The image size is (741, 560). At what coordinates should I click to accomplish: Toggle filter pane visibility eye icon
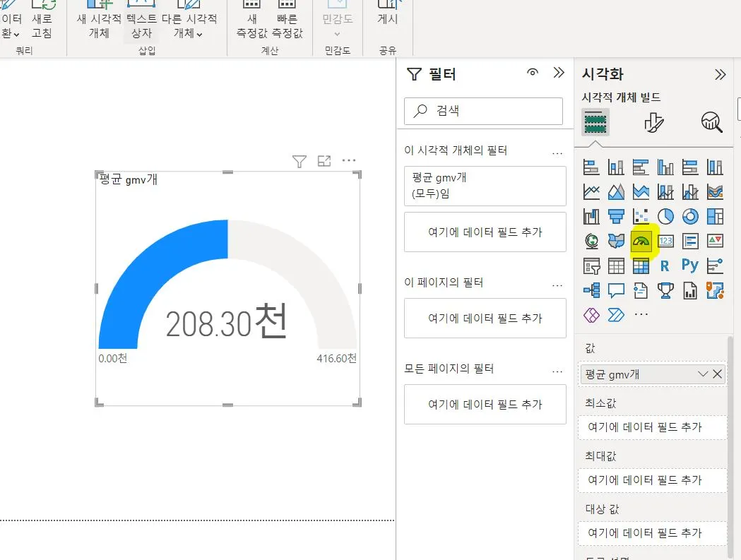point(533,72)
